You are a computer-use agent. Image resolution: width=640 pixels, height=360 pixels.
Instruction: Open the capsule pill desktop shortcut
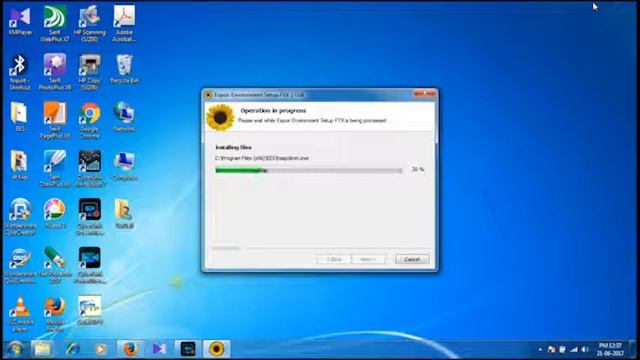pos(55,264)
